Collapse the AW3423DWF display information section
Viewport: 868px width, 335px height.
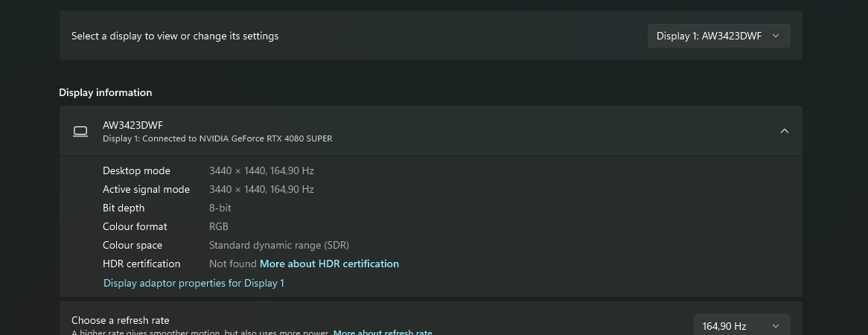pos(784,131)
